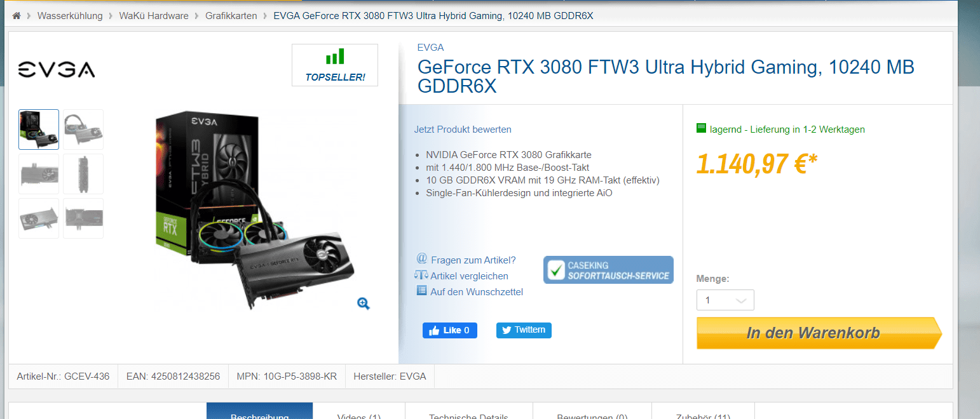The width and height of the screenshot is (980, 419).
Task: Select the fourth thumbnail with vertical card view
Action: 83,174
